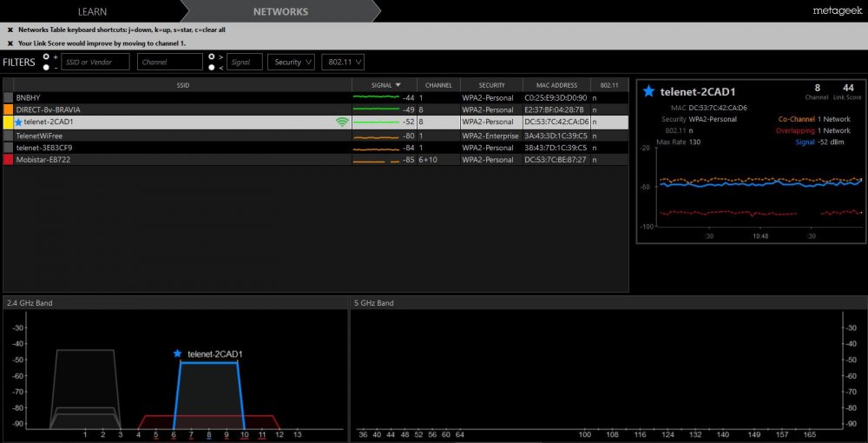868x443 pixels.
Task: Close the Link Score channel suggestion
Action: pos(10,43)
